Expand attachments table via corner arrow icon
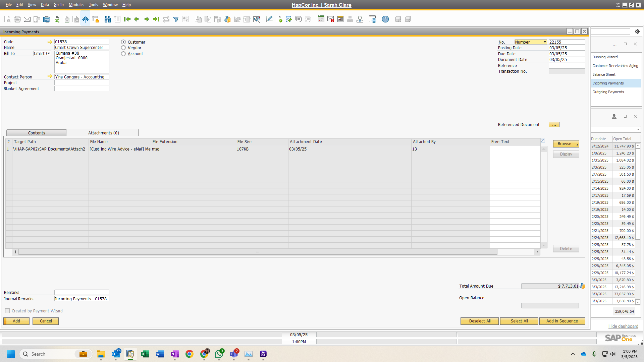The height and width of the screenshot is (362, 644). point(543,141)
